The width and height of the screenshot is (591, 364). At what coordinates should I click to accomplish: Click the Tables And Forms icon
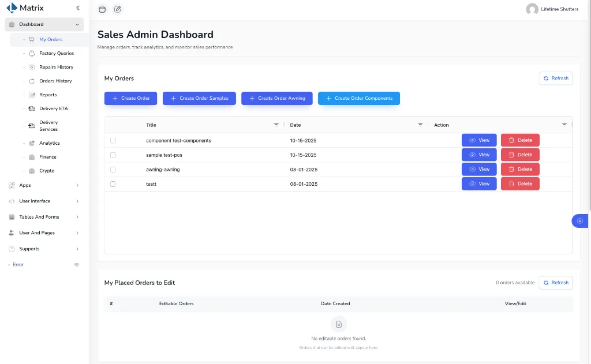coord(12,217)
